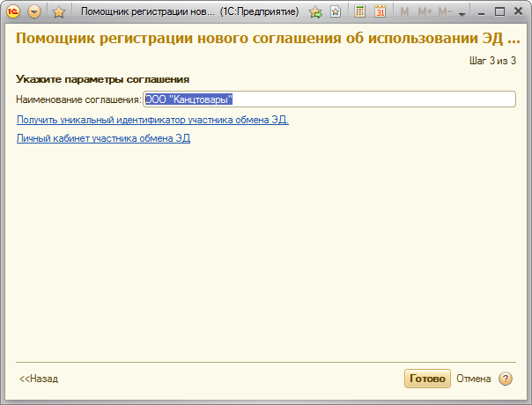This screenshot has width=532, height=405.
Task: Focus the Наименование соглашения input field
Action: pyautogui.click(x=329, y=99)
